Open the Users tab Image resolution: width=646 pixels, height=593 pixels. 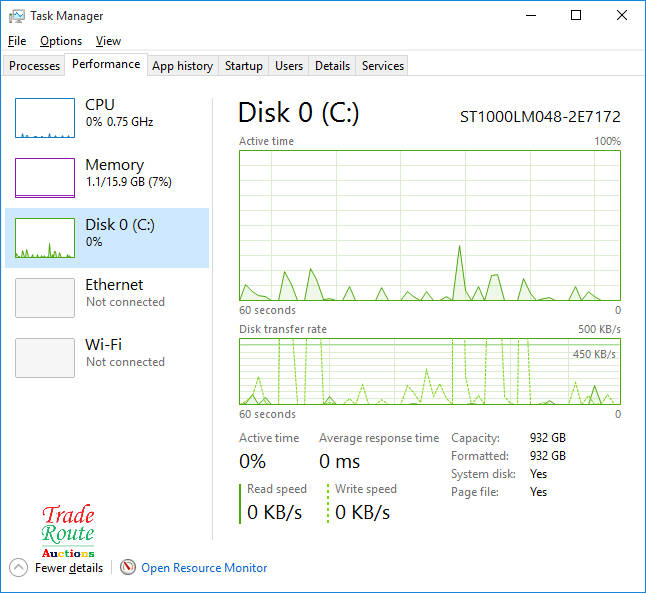(x=289, y=66)
